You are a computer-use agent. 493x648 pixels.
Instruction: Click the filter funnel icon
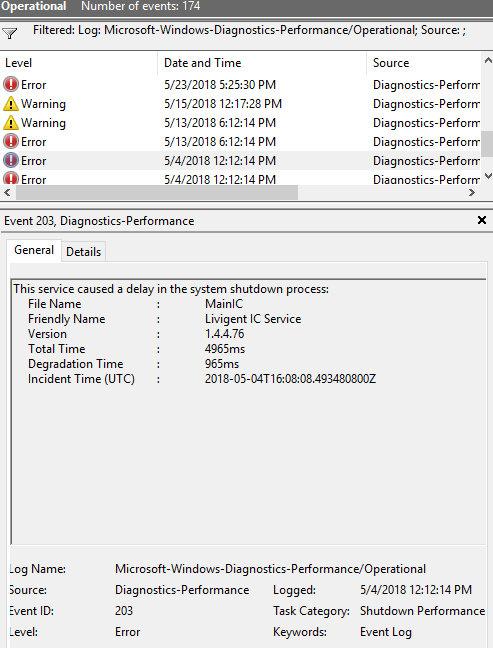pos(10,33)
